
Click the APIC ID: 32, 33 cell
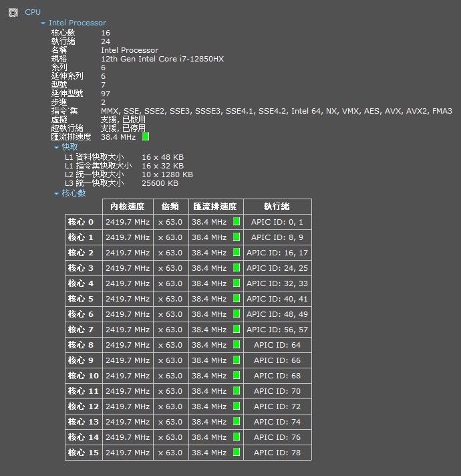(277, 283)
